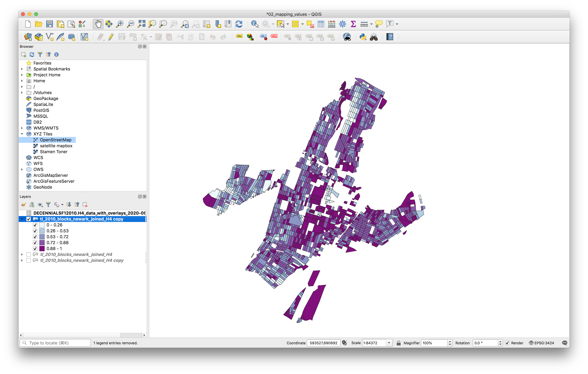Select Stamen Toner tile entry
The height and width of the screenshot is (374, 588).
click(53, 152)
